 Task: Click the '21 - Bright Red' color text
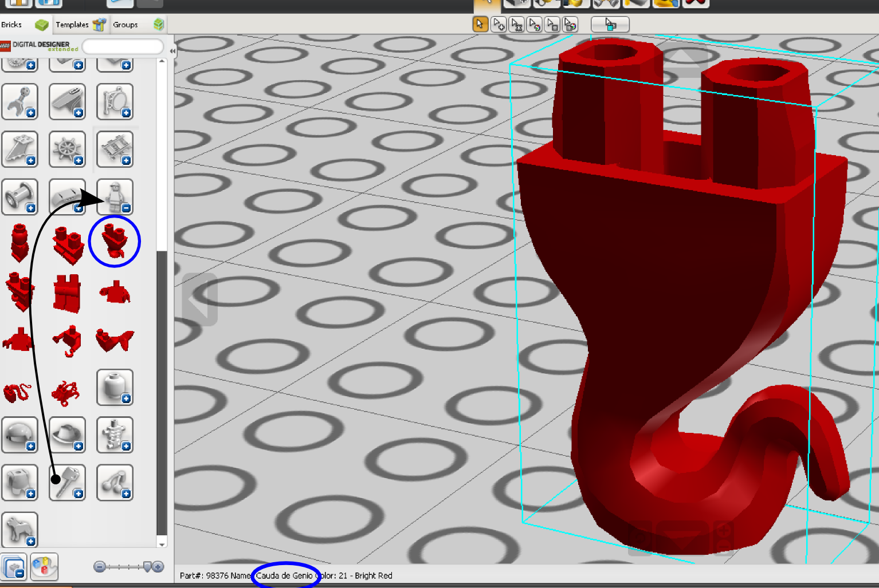point(366,575)
